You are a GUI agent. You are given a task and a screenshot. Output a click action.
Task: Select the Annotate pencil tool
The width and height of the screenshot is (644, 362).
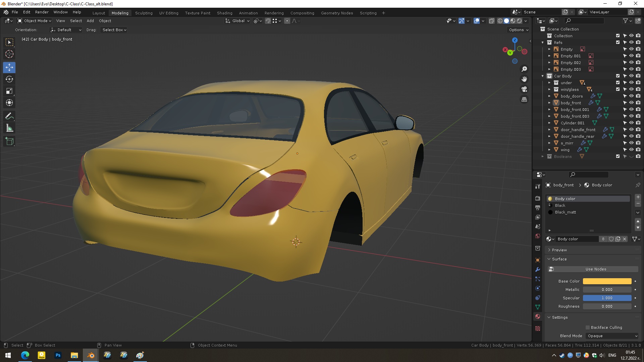[x=9, y=116]
